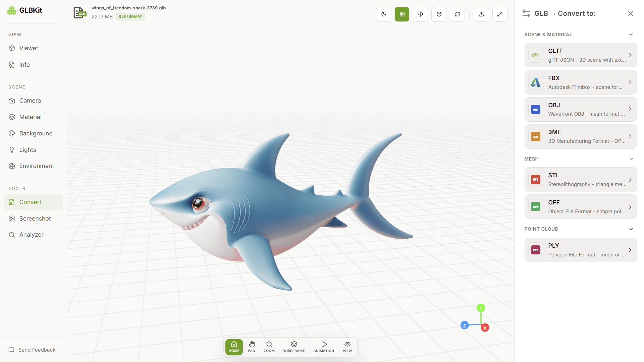Click the GLB file icon beside filename
Viewport: 644px width, 362px height.
(x=80, y=13)
